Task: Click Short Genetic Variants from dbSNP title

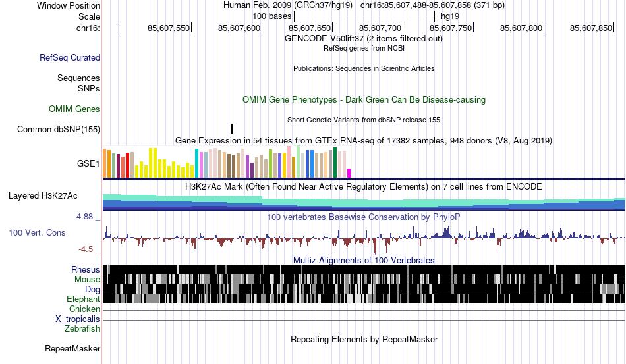Action: pos(364,120)
